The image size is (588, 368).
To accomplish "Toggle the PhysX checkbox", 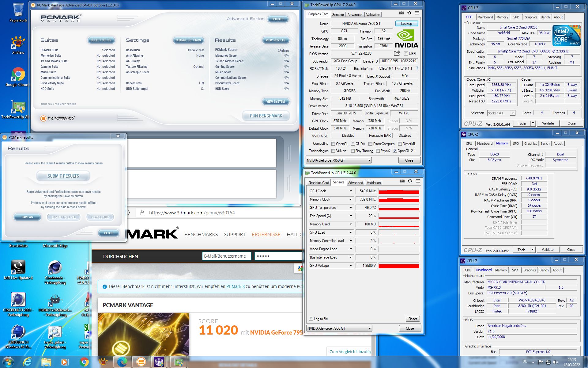I will point(378,151).
